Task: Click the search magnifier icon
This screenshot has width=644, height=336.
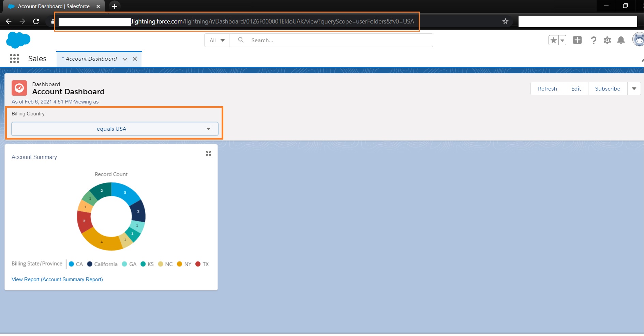Action: [x=241, y=40]
